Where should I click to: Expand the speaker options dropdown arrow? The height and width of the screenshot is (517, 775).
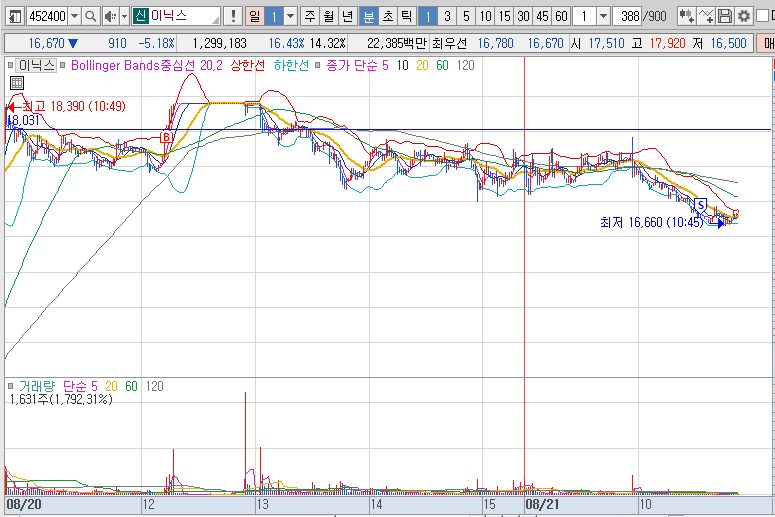[125, 16]
